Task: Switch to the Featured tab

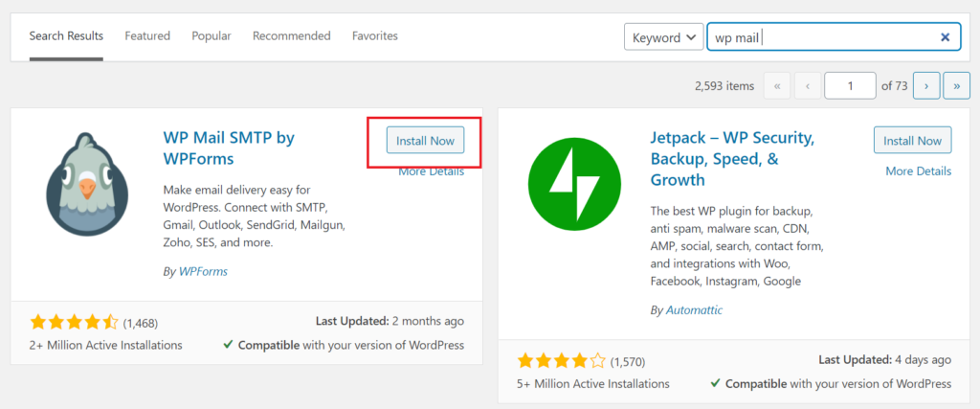Action: click(147, 36)
